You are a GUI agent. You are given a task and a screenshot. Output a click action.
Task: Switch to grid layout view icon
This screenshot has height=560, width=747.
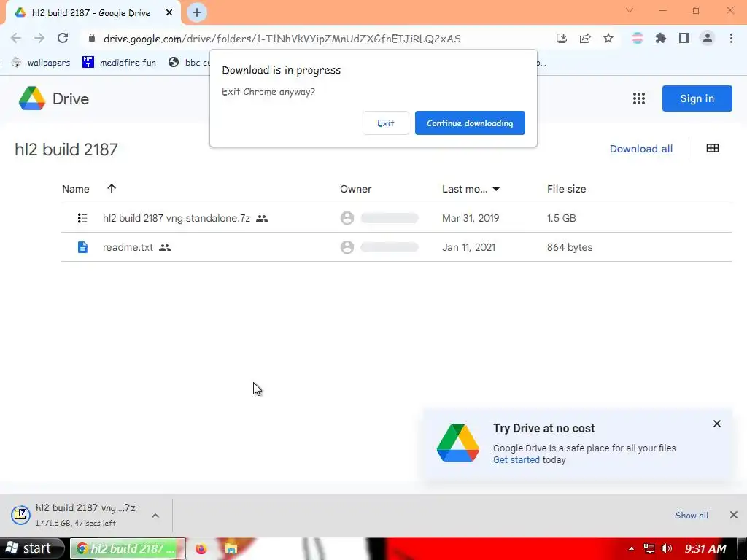712,149
